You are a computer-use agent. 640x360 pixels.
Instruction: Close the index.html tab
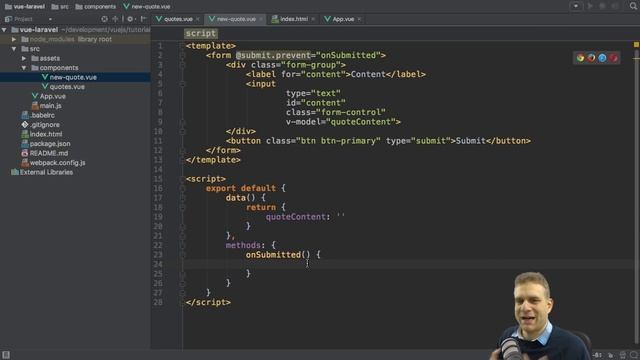click(313, 19)
